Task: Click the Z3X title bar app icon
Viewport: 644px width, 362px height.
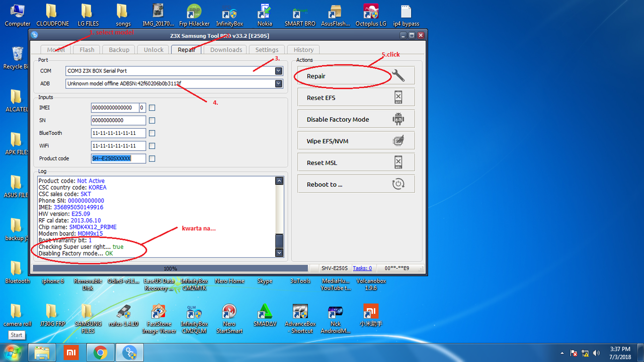Action: (x=34, y=35)
